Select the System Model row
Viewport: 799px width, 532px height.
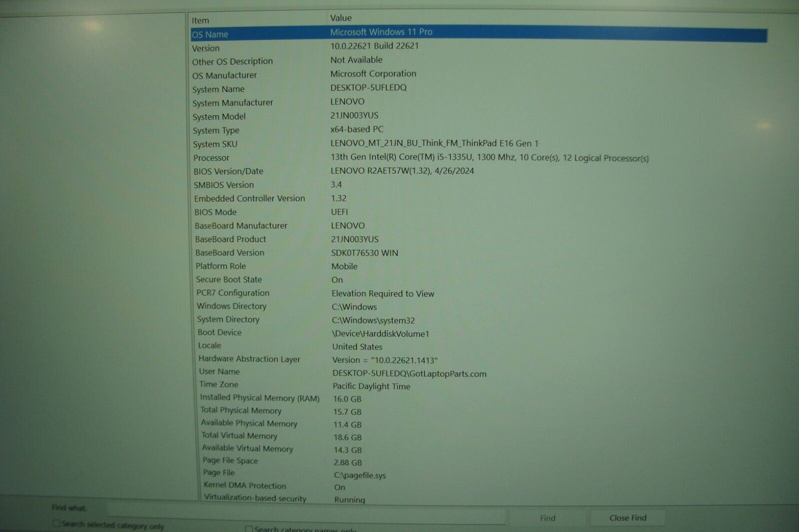478,116
